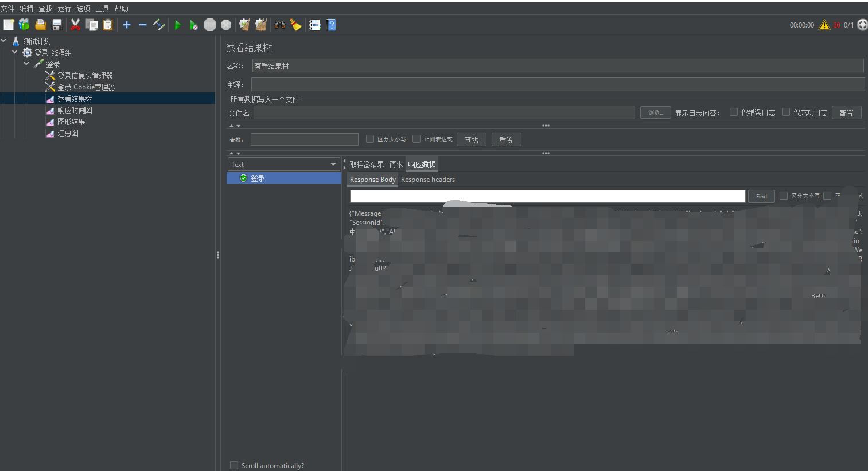Toggle 仅错误日志 checkbox
Image resolution: width=868 pixels, height=471 pixels.
pyautogui.click(x=734, y=112)
